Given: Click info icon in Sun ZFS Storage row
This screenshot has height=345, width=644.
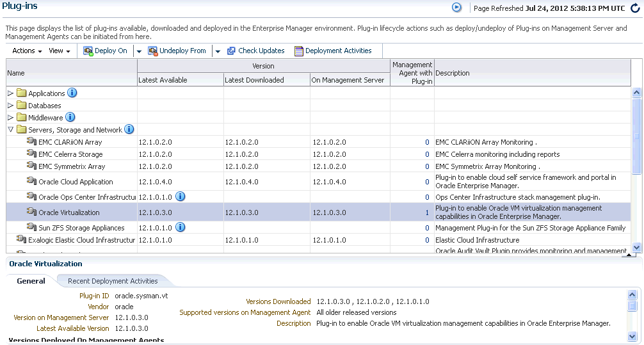Looking at the screenshot, I should pyautogui.click(x=180, y=227).
